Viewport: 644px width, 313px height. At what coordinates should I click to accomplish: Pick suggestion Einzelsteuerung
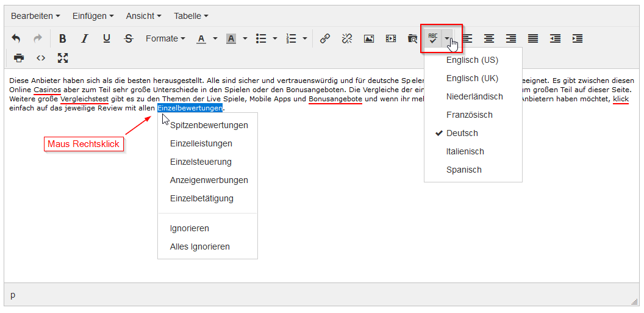tap(208, 162)
